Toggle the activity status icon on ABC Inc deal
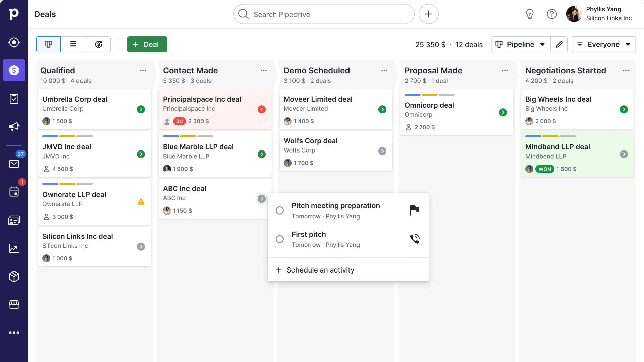This screenshot has height=362, width=644. coord(261,198)
